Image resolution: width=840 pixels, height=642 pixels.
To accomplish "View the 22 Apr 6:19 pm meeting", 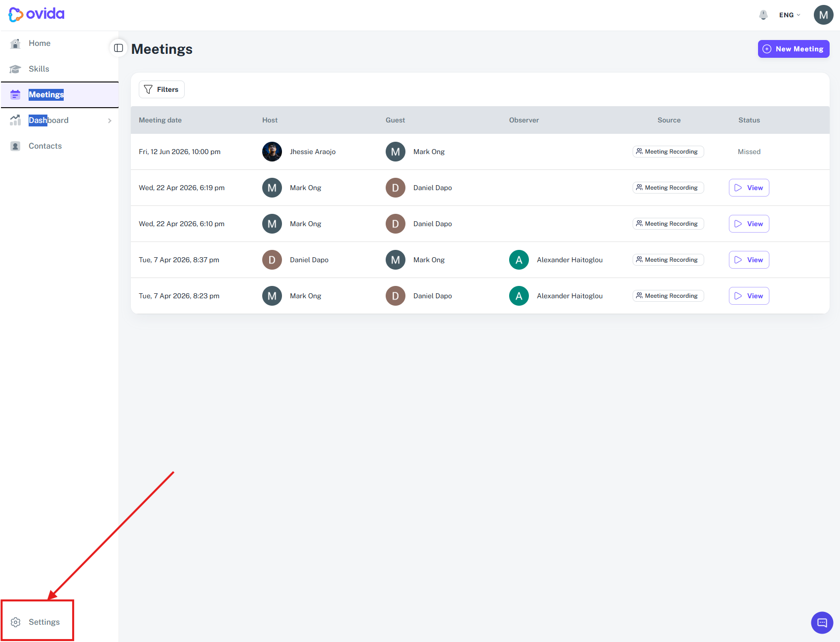I will tap(749, 188).
